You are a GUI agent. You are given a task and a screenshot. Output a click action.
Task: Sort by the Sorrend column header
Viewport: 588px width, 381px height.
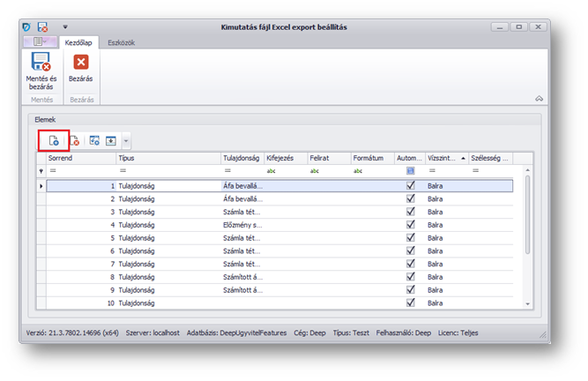pyautogui.click(x=79, y=158)
